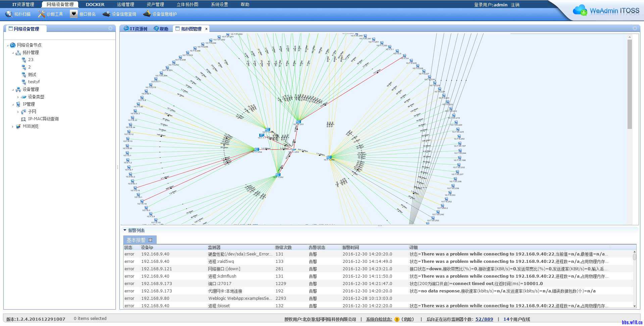Open the 诊断工具 diagnostic tools icon
The height and width of the screenshot is (326, 644).
point(41,14)
